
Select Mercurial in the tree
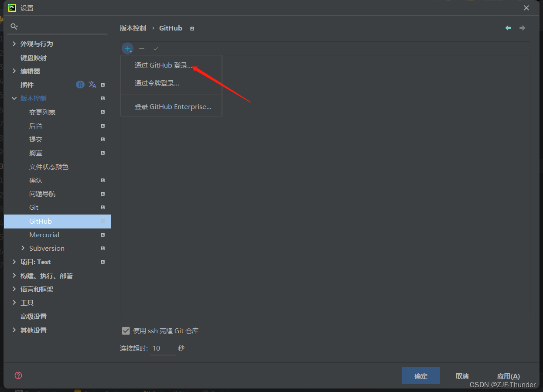pyautogui.click(x=44, y=235)
